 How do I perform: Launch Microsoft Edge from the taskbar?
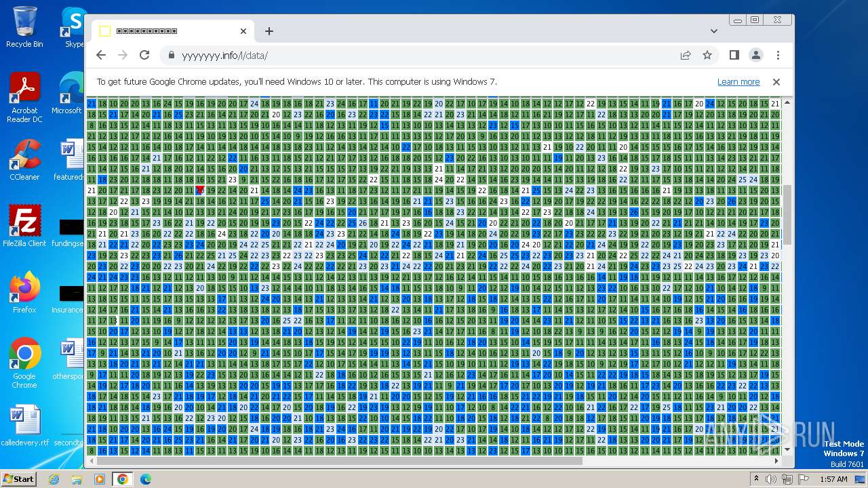[146, 479]
